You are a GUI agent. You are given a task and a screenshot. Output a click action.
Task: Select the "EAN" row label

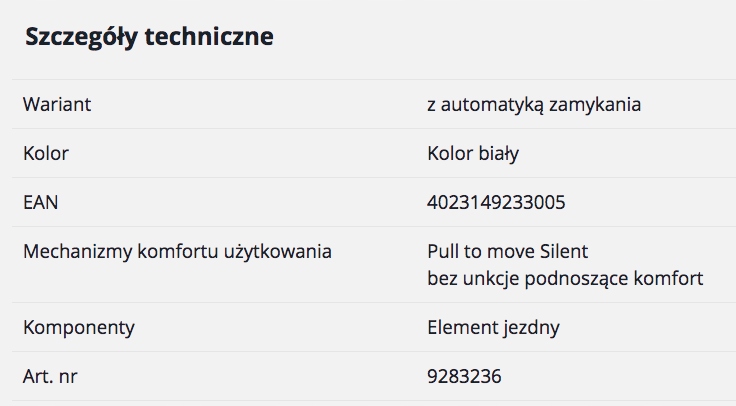[x=41, y=202]
